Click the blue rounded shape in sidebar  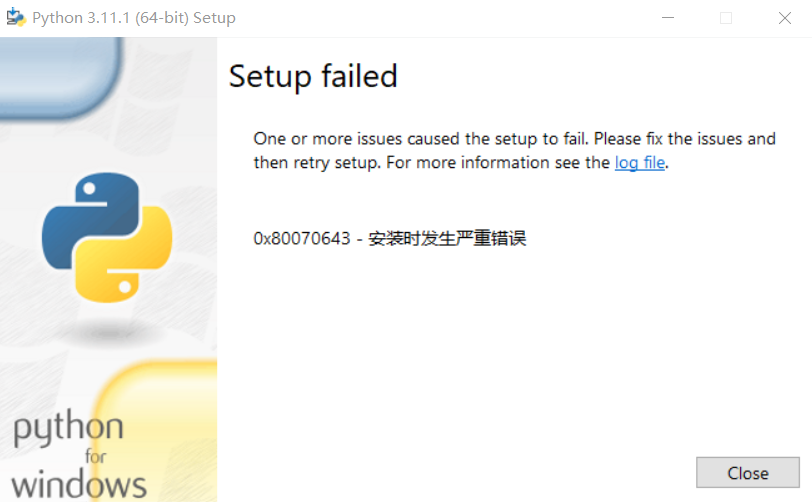pos(61,78)
